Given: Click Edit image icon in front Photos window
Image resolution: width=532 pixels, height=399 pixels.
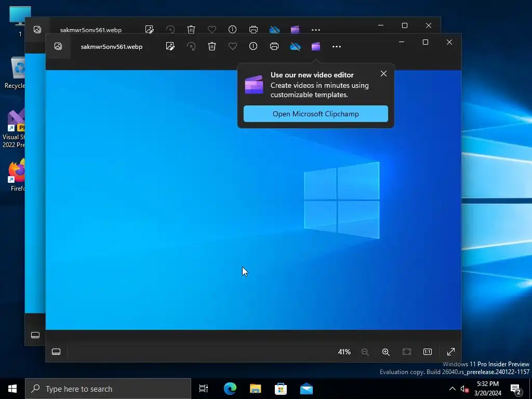Looking at the screenshot, I should pyautogui.click(x=170, y=46).
